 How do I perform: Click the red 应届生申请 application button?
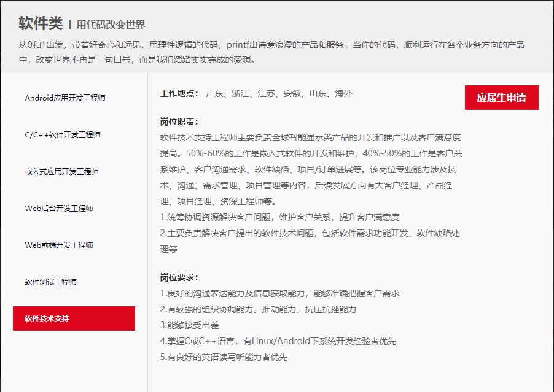501,98
